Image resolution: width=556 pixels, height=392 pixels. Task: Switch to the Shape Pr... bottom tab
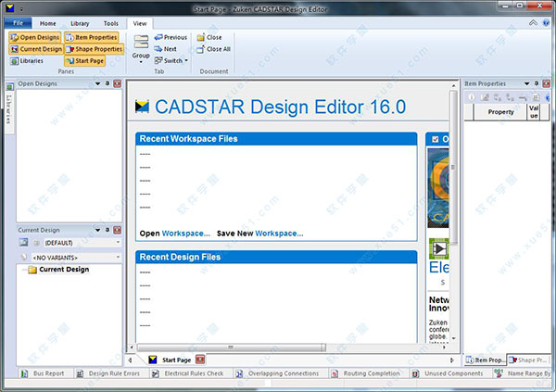tap(528, 360)
